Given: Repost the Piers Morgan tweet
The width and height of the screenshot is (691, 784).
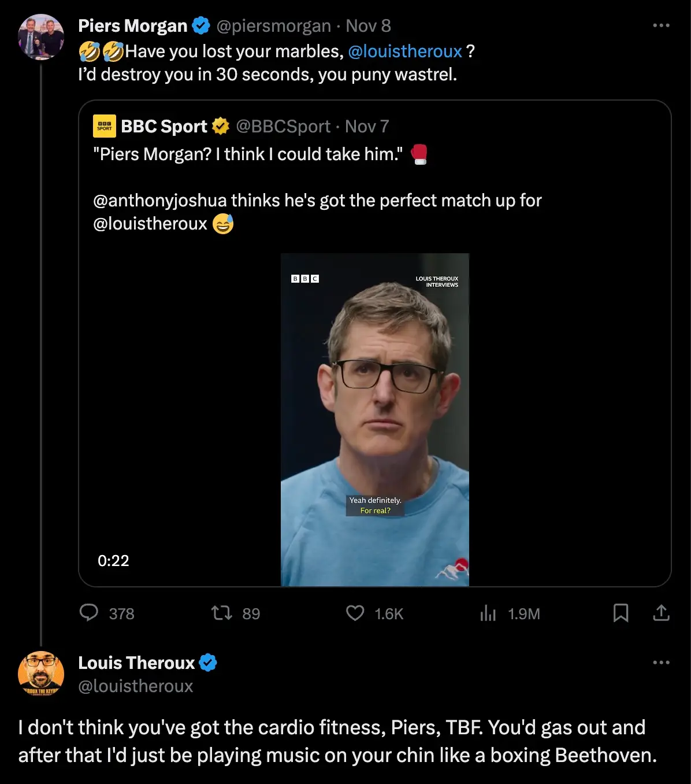Looking at the screenshot, I should click(221, 613).
